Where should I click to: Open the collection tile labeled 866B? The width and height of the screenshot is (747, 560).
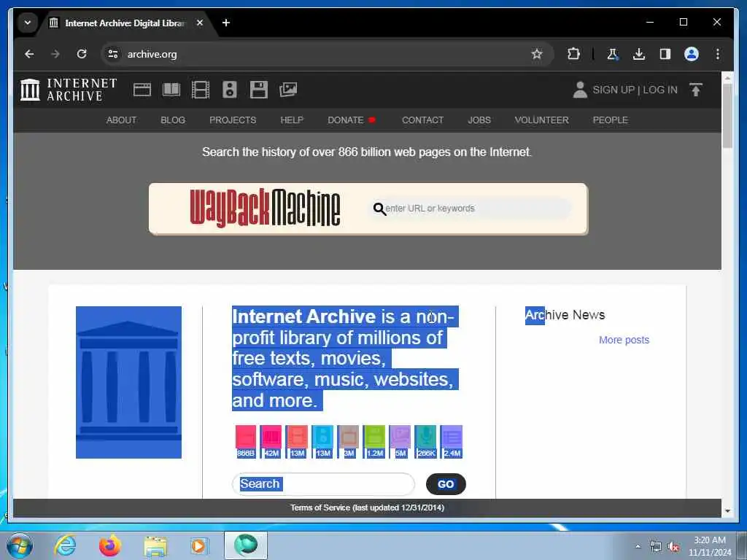pos(245,441)
